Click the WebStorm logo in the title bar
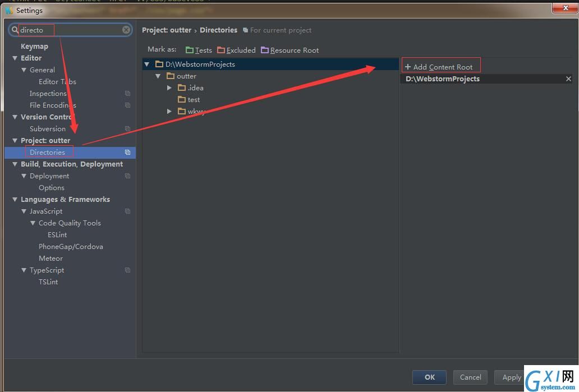The image size is (579, 392). (x=9, y=10)
